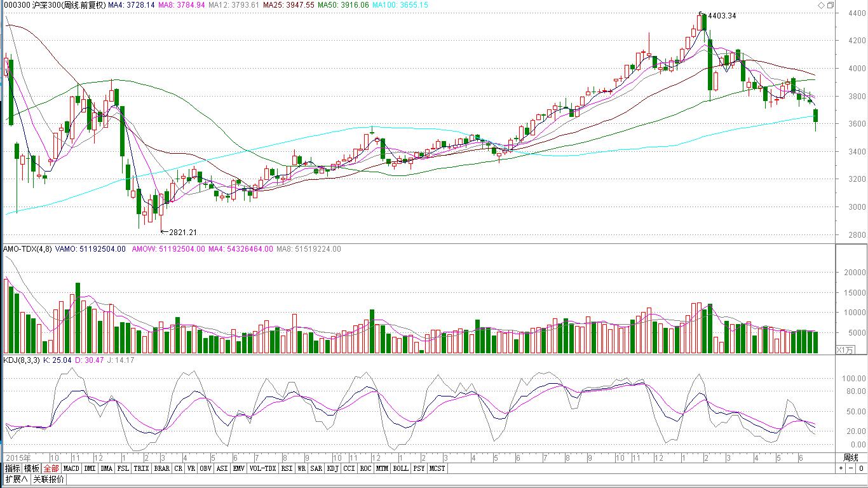
Task: Switch indicator to VOL-TDX
Action: [263, 468]
